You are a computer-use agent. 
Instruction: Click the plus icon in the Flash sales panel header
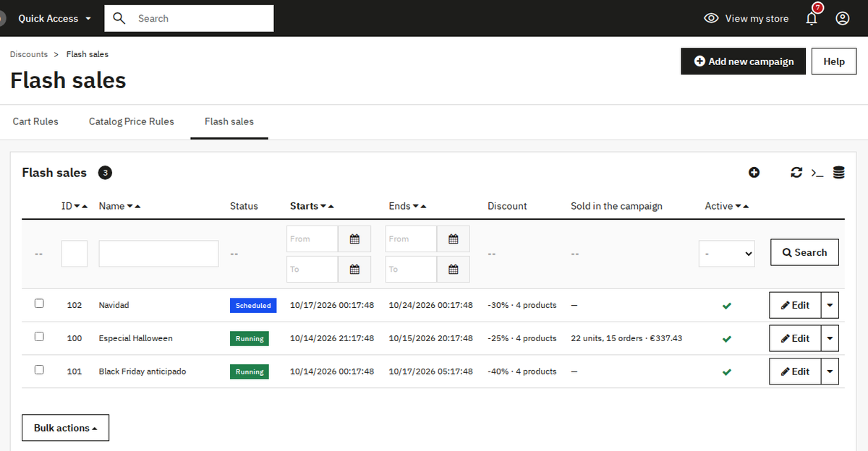pyautogui.click(x=754, y=172)
